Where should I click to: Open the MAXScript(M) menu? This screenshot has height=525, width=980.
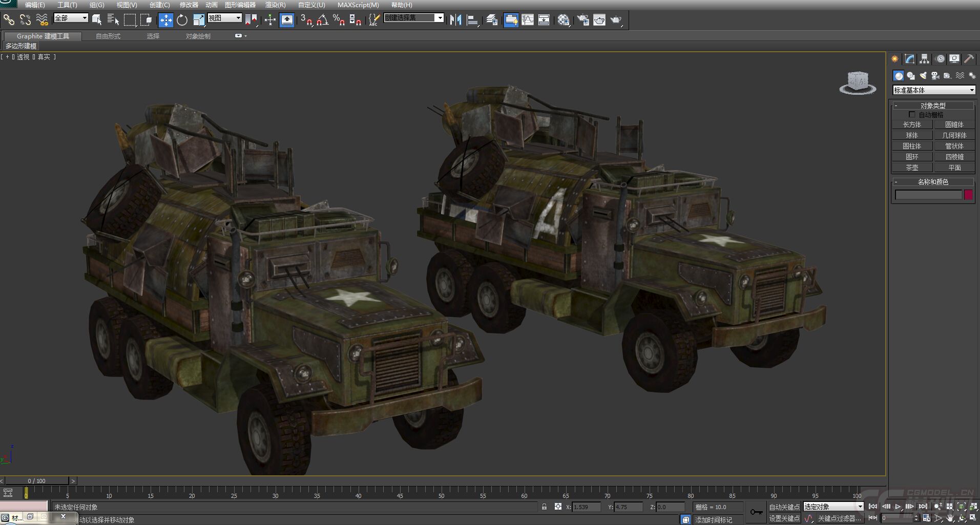(x=358, y=5)
